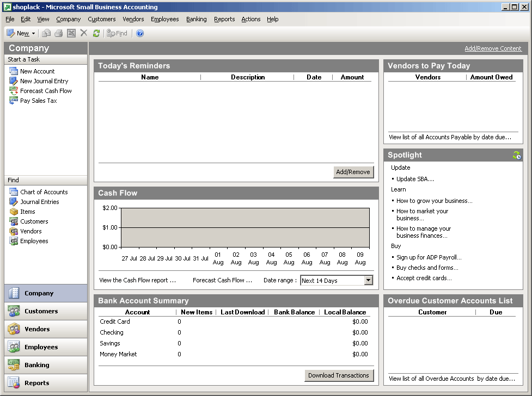
Task: Click the Customers icon in Find list
Action: (14, 221)
